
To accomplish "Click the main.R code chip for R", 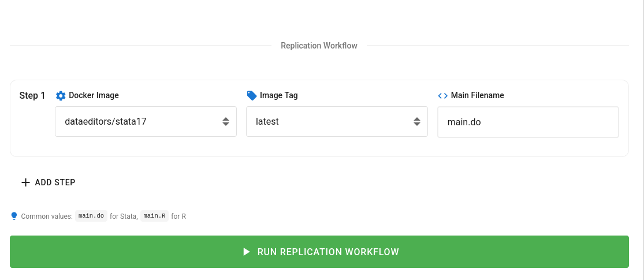I will click(x=154, y=216).
